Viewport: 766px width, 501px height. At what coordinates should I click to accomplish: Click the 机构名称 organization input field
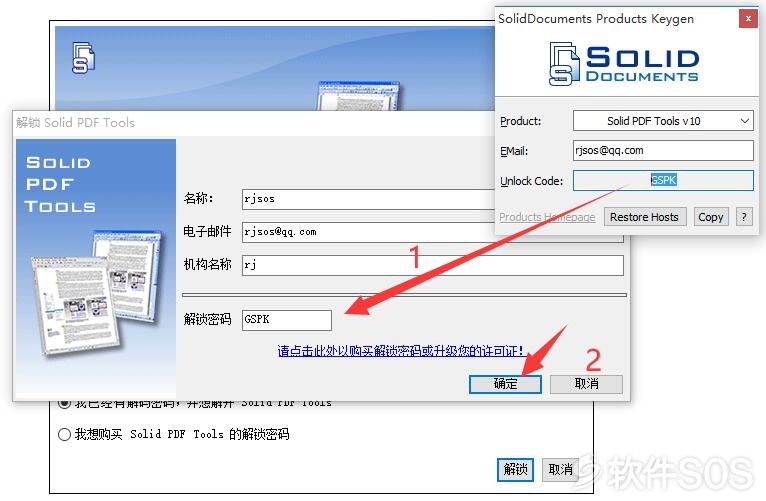click(x=432, y=265)
